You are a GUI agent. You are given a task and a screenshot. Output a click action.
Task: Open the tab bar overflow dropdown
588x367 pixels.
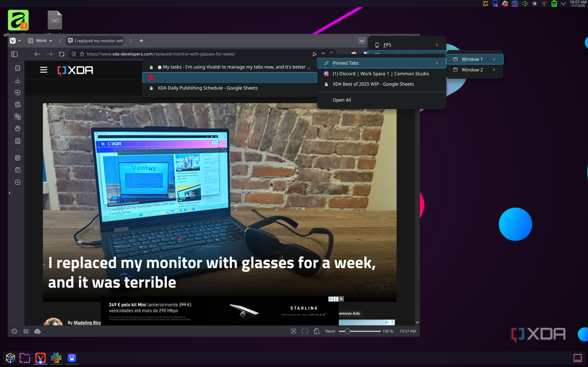[362, 41]
